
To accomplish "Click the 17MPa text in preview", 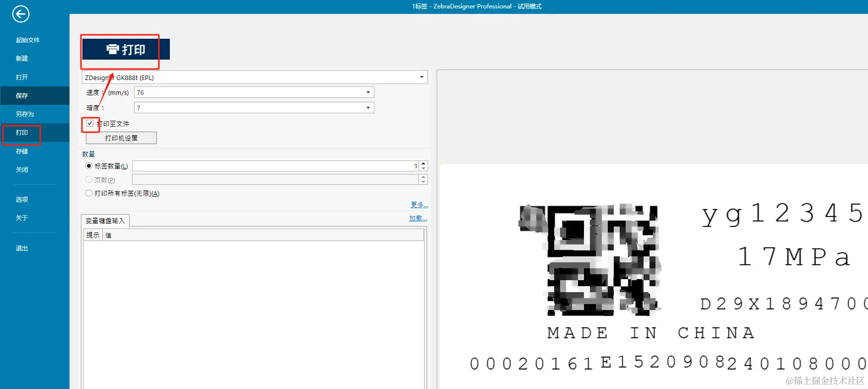I will (794, 257).
